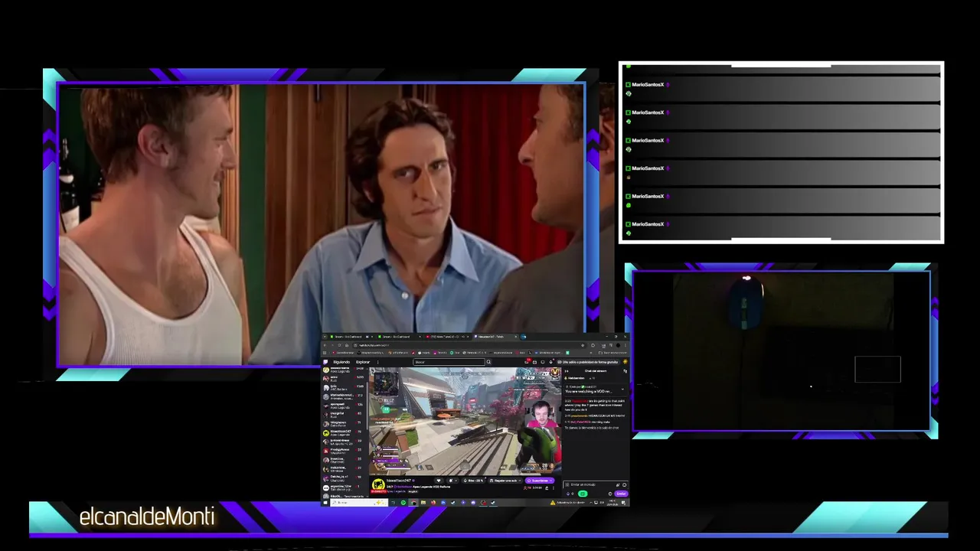Image resolution: width=980 pixels, height=551 pixels.
Task: Open the chat community icon
Action: point(626,371)
